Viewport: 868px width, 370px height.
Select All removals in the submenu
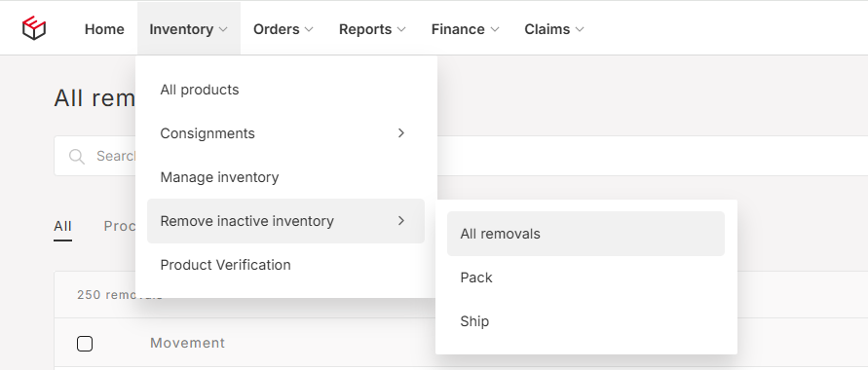585,234
